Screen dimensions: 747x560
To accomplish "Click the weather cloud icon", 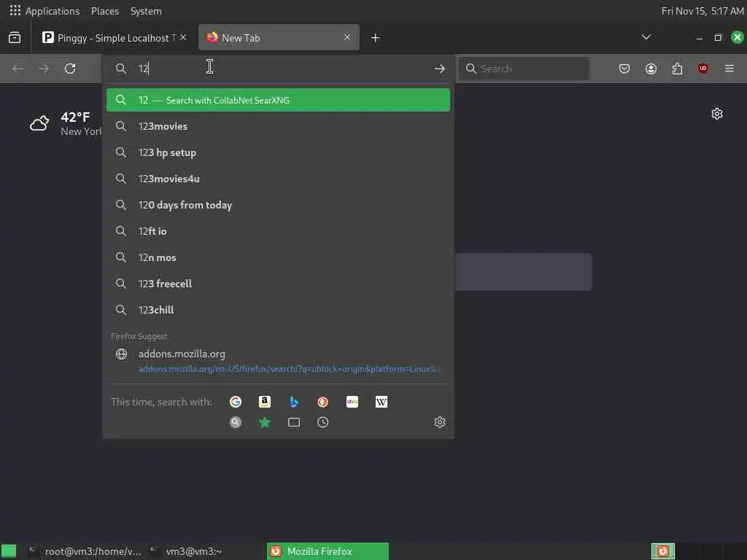I will (x=39, y=123).
